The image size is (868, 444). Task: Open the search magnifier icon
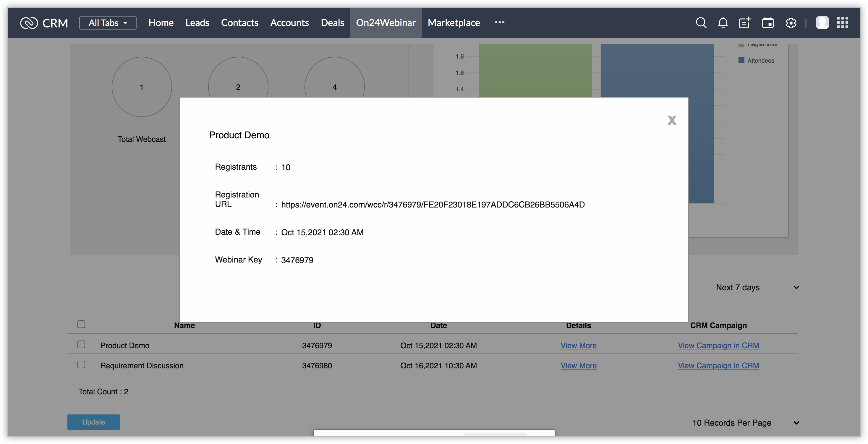pyautogui.click(x=701, y=23)
